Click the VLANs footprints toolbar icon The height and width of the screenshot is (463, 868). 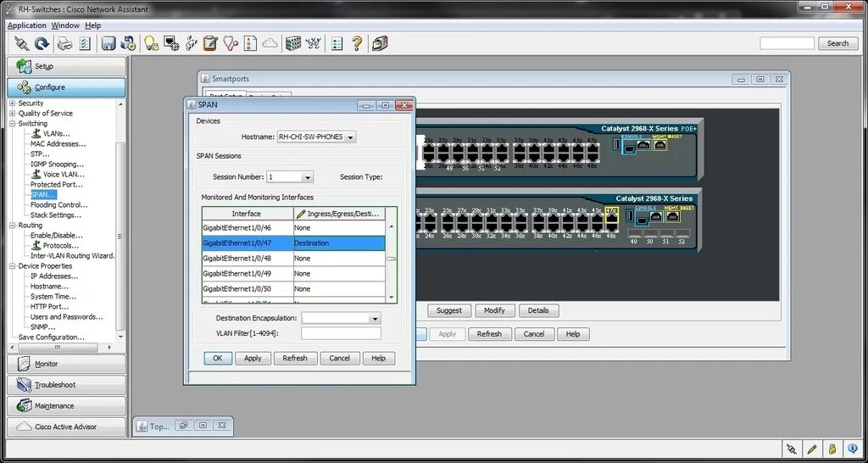(191, 43)
